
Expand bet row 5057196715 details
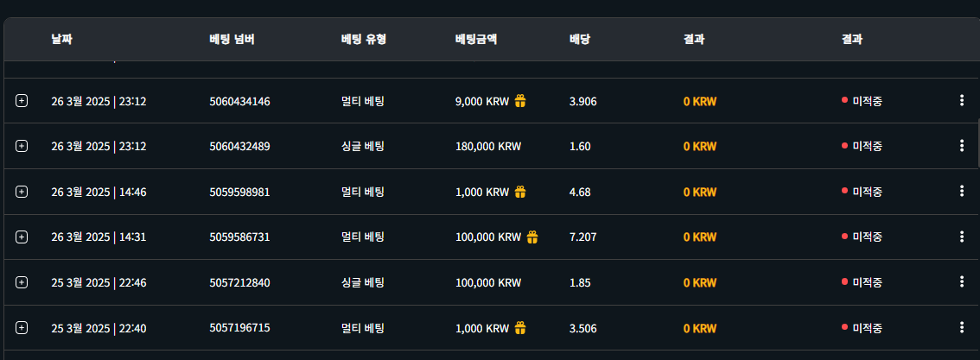(x=22, y=328)
